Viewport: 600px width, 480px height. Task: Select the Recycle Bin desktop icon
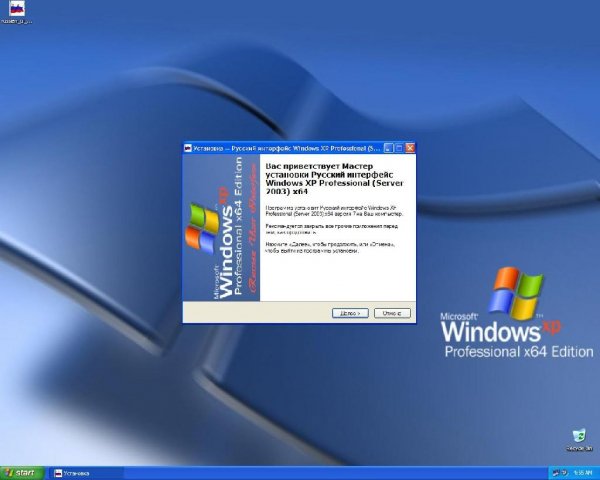pyautogui.click(x=579, y=440)
